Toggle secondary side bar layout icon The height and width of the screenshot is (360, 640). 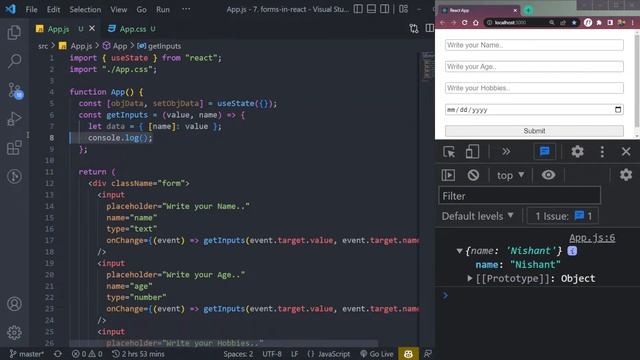coord(384,9)
